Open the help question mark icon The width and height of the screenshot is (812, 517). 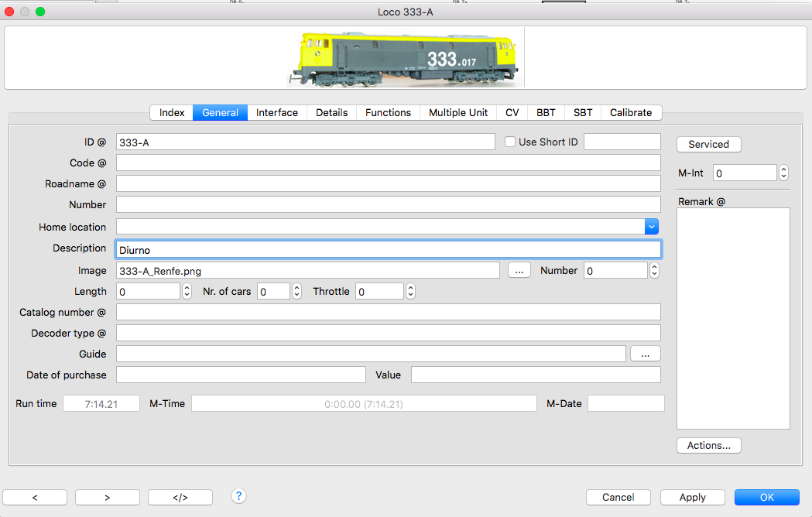click(x=238, y=496)
